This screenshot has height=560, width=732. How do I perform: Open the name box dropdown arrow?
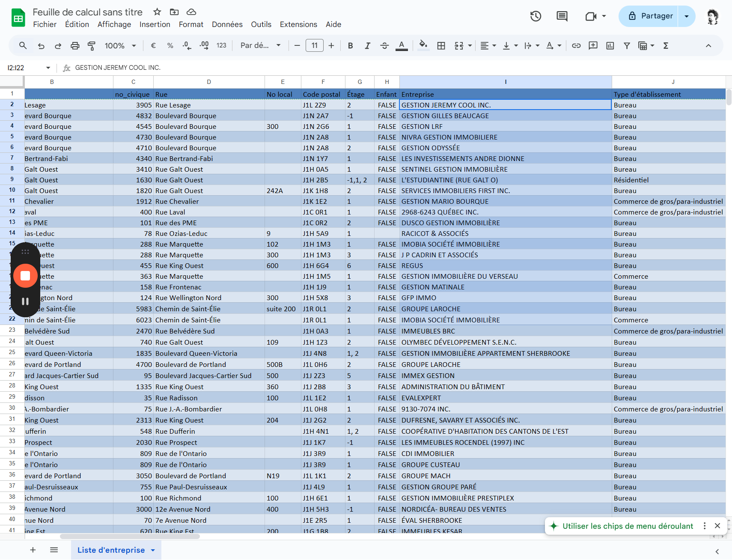48,68
